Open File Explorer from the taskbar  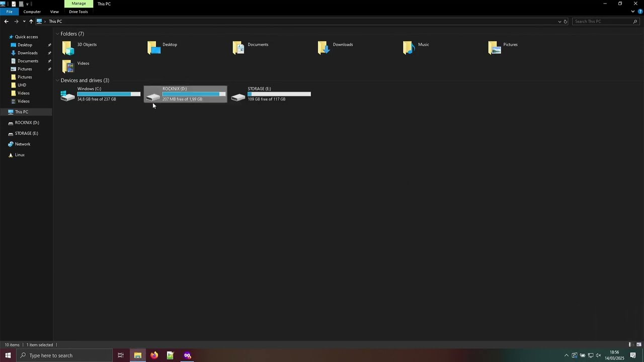click(x=137, y=355)
